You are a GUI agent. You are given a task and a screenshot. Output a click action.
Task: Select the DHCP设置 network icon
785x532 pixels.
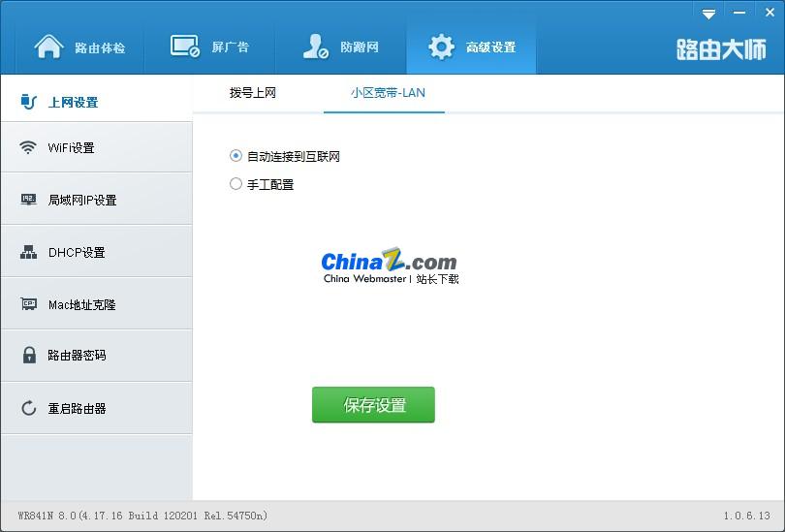click(28, 252)
